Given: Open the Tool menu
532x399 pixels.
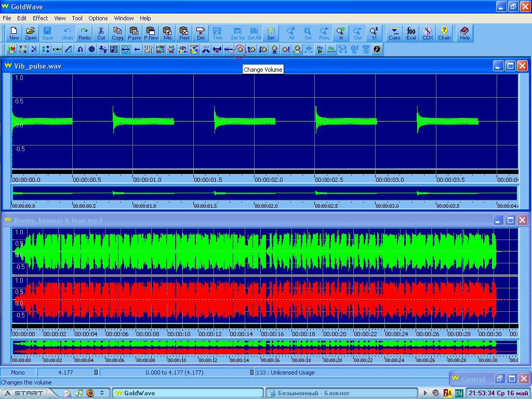Looking at the screenshot, I should (x=77, y=18).
